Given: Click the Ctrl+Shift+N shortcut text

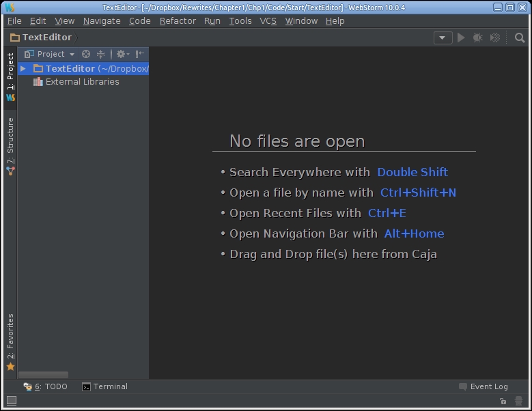Looking at the screenshot, I should click(418, 193).
